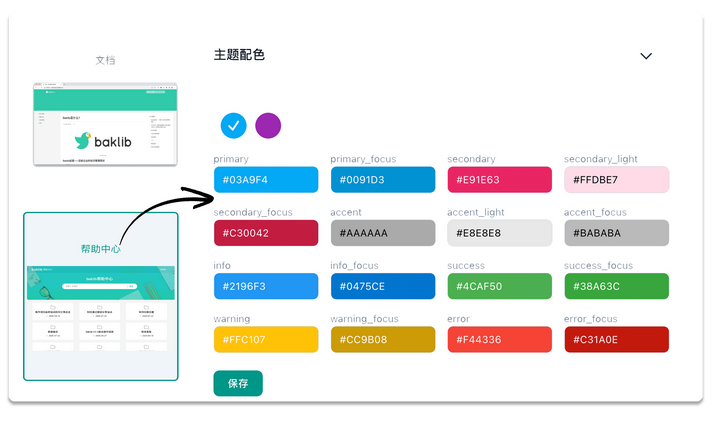Open the secondary_focus #C30042 swatch

coord(266,233)
